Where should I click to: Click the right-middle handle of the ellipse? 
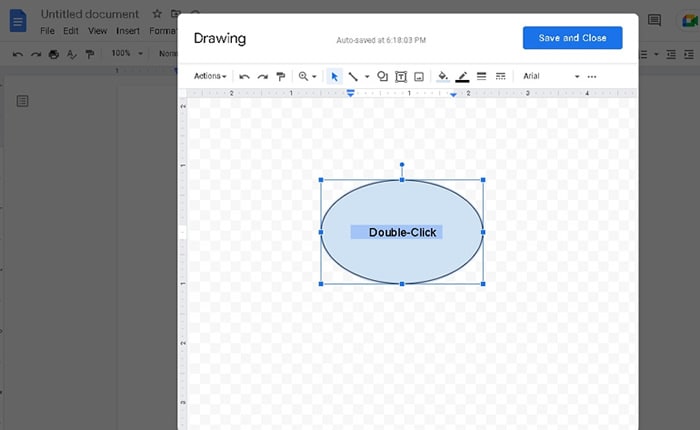click(x=483, y=232)
